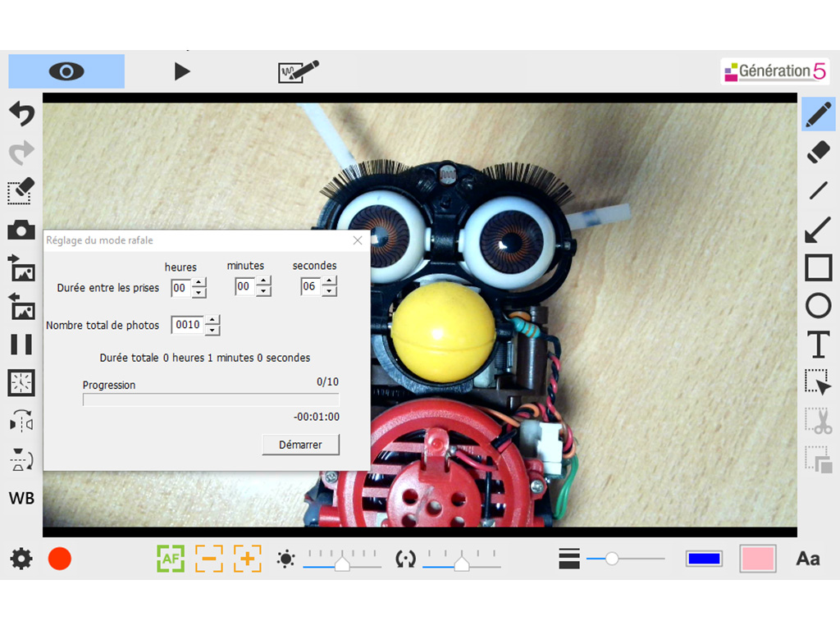Screen dimensions: 840x630
Task: Start recording with the red button
Action: tap(60, 559)
